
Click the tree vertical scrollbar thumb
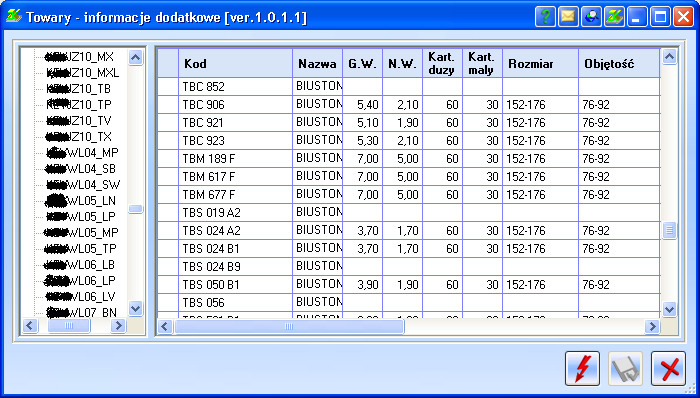tap(136, 209)
